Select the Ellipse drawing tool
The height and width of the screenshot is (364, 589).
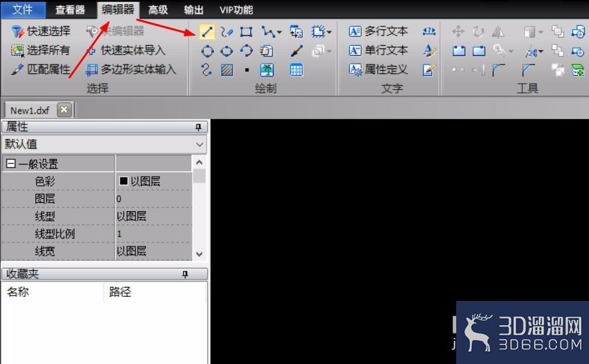[x=226, y=50]
